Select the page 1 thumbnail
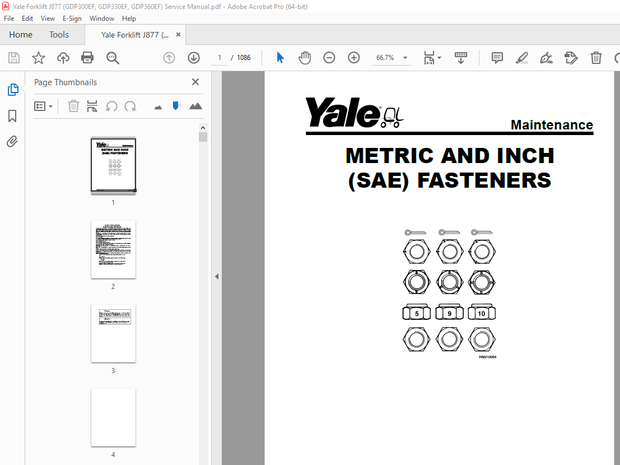 coord(113,165)
